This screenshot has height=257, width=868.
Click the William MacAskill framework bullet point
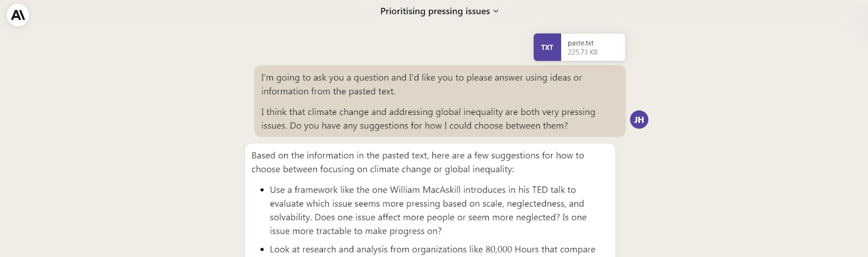(427, 210)
